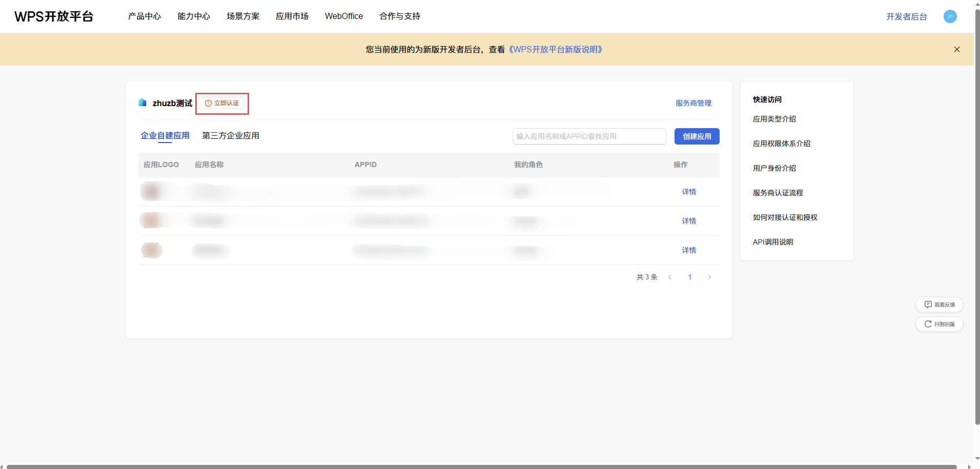The width and height of the screenshot is (980, 469).
Task: Click the exclamation icon inside 立即认证 button
Action: click(208, 103)
